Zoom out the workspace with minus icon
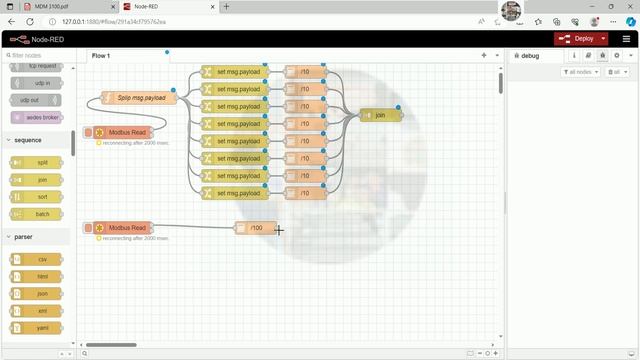 point(480,353)
